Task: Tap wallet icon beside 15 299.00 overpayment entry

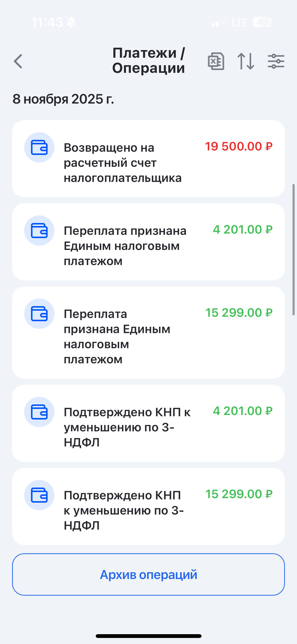Action: tap(39, 314)
